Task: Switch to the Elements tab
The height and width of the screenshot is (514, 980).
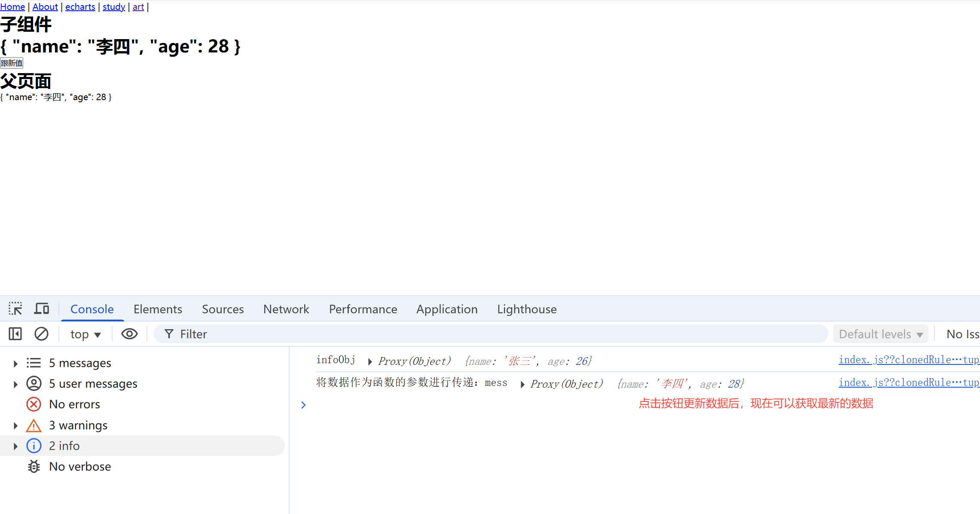Action: click(158, 309)
